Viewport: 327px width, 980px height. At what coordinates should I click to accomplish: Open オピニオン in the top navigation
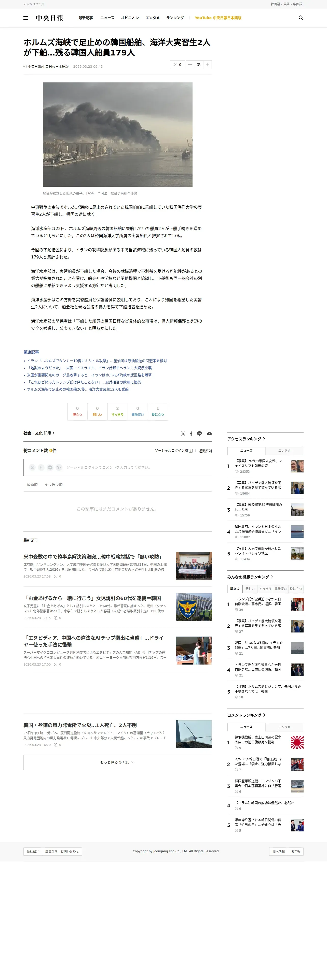[130, 18]
